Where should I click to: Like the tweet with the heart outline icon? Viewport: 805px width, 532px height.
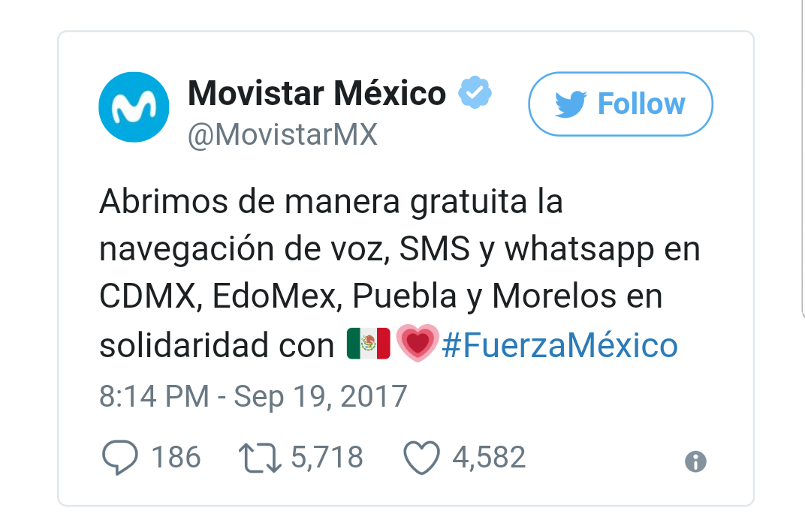click(421, 458)
